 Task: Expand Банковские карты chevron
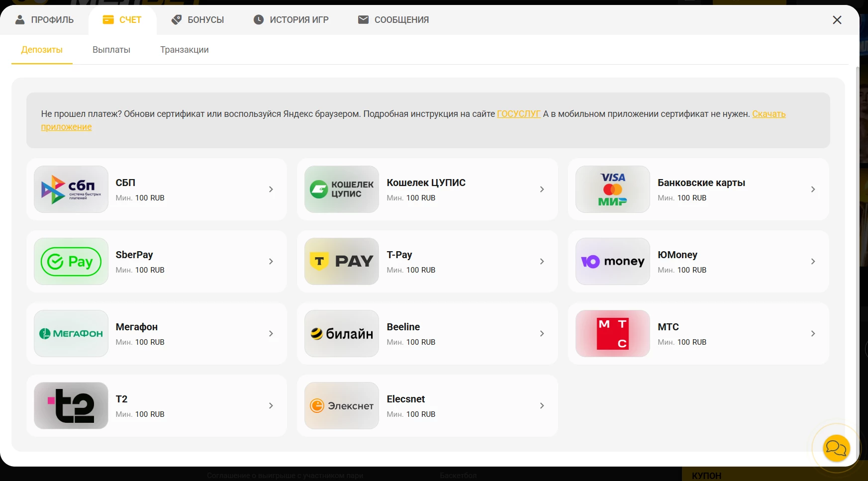813,189
